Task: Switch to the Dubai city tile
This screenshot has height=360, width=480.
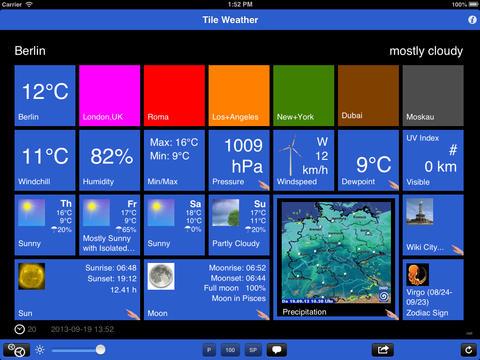Action: pos(368,96)
